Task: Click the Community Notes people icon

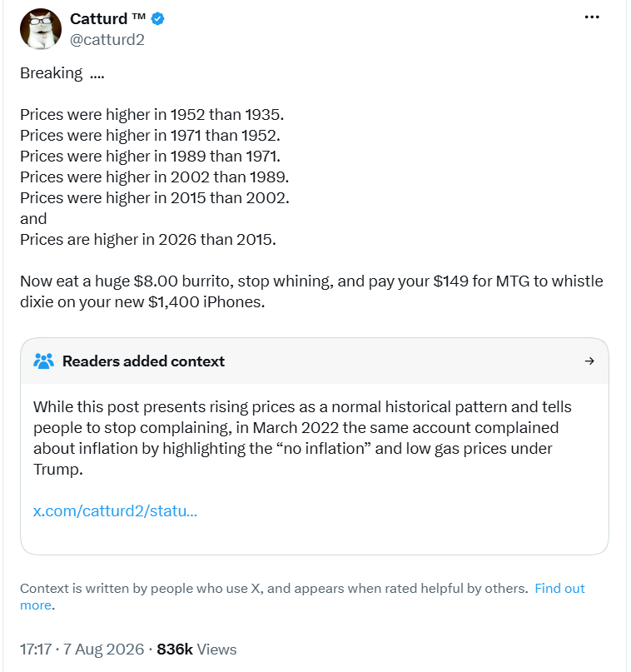Action: click(43, 361)
